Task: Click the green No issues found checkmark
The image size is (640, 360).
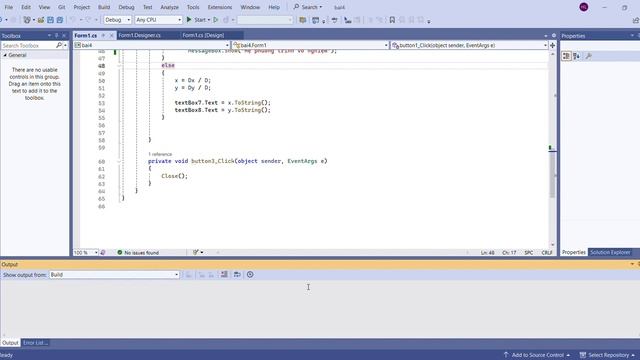Action: pos(120,253)
